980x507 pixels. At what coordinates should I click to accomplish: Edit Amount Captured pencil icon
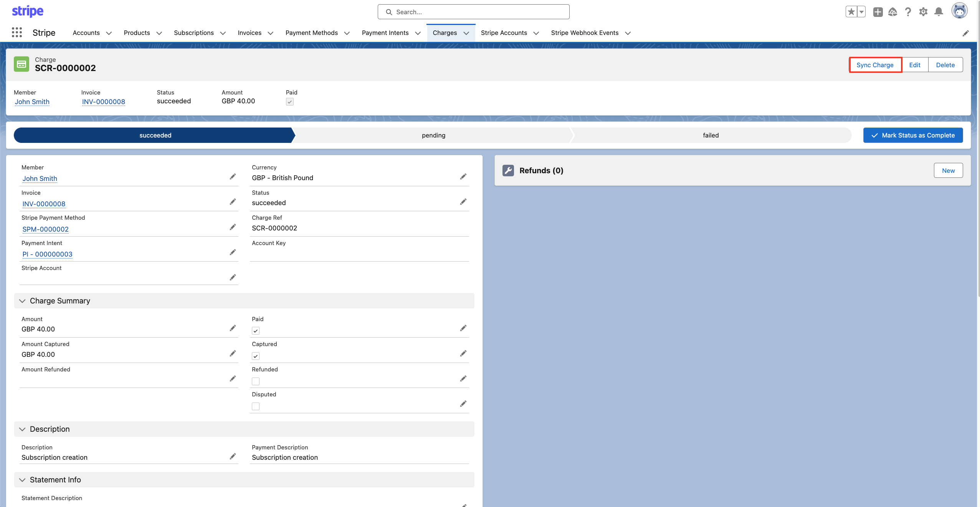tap(233, 353)
